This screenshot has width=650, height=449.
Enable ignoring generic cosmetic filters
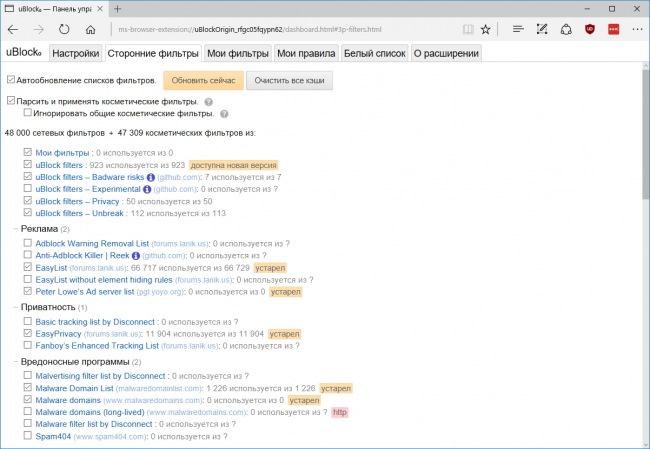pos(27,112)
